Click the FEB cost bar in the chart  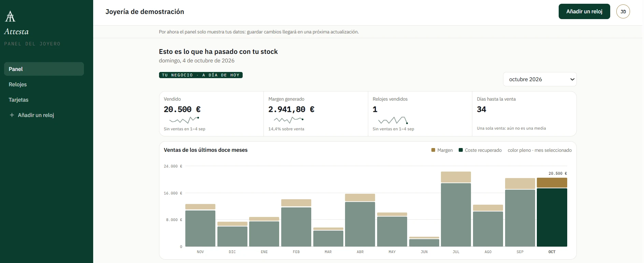point(296,227)
